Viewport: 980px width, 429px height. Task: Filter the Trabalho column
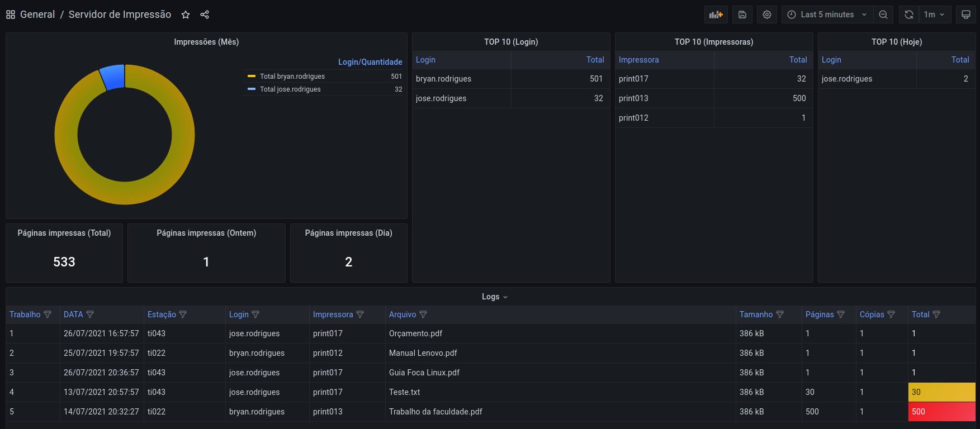point(48,314)
